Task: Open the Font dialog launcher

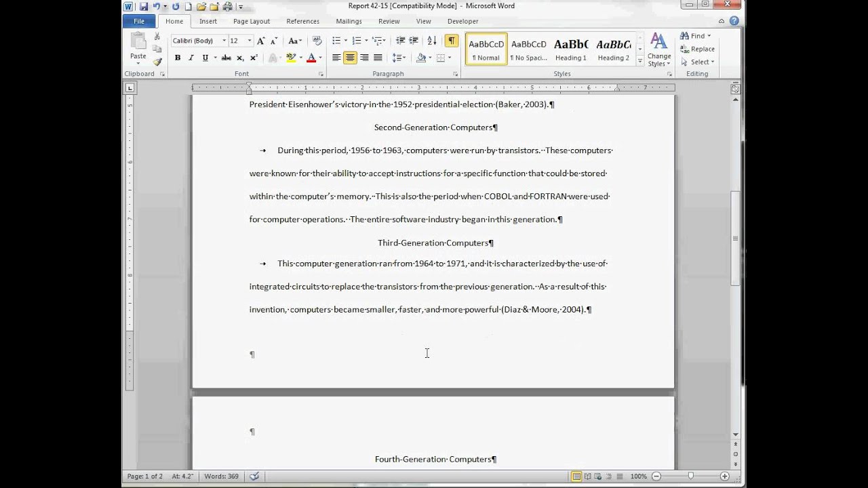Action: tap(321, 74)
